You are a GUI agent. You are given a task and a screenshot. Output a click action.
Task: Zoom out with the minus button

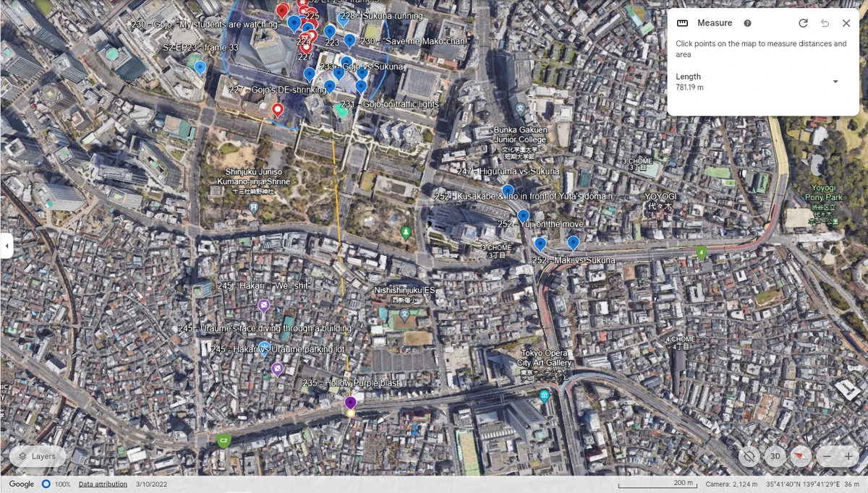point(827,456)
